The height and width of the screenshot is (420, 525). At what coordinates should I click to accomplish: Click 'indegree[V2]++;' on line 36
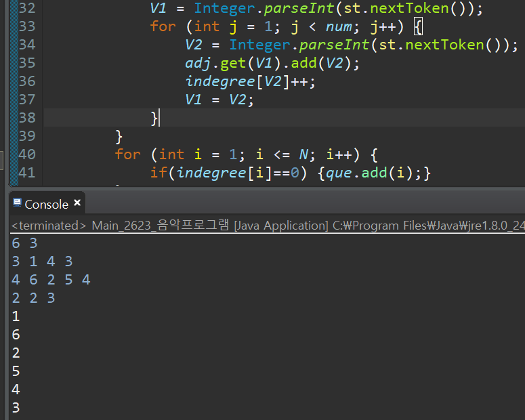pyautogui.click(x=251, y=81)
